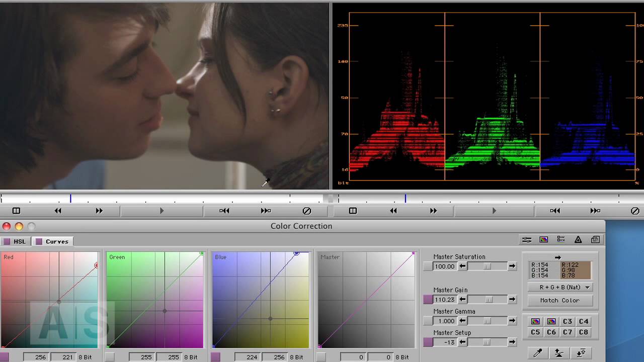Toggle the Master curve enable button
Image resolution: width=644 pixels, height=362 pixels.
321,357
